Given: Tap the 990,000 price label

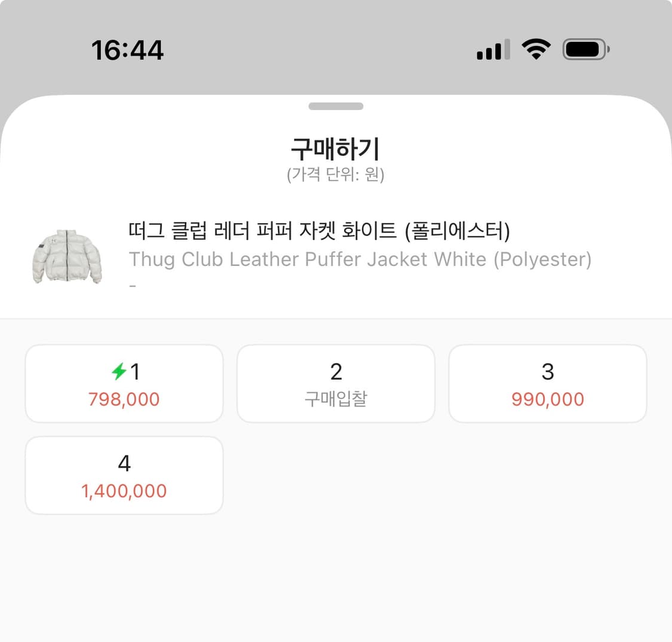Looking at the screenshot, I should click(547, 399).
